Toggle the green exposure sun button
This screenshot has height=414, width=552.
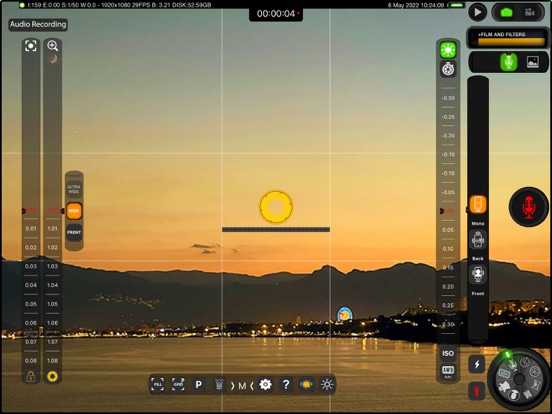(448, 50)
